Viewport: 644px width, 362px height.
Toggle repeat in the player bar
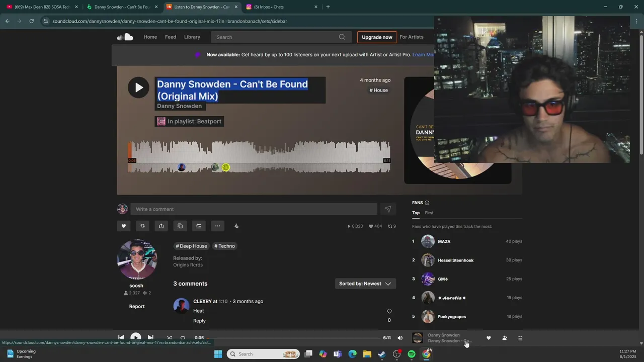pyautogui.click(x=183, y=338)
